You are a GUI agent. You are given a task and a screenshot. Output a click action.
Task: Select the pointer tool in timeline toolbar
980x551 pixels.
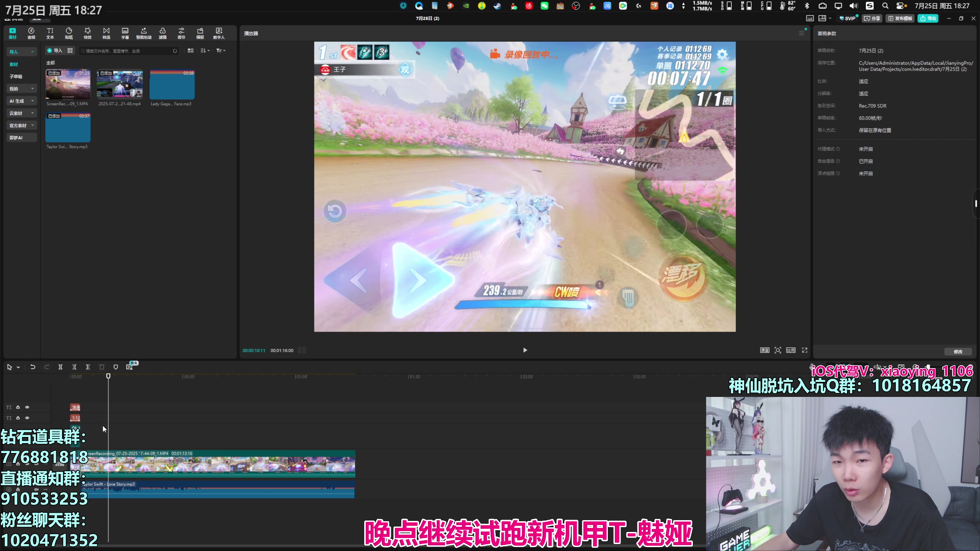pos(10,367)
